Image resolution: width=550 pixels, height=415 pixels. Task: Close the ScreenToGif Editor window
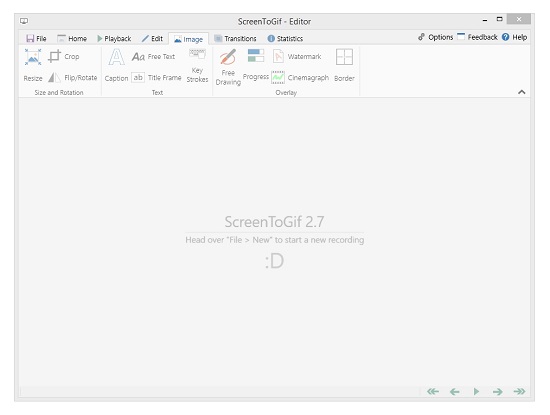tap(519, 19)
